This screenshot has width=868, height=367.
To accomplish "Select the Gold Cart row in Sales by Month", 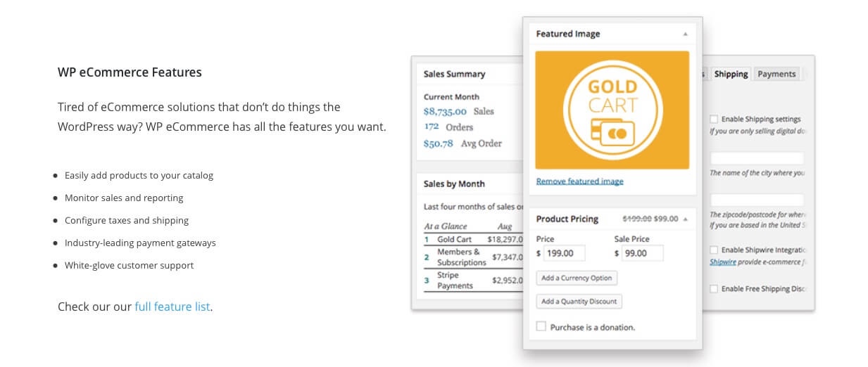I will coord(473,240).
